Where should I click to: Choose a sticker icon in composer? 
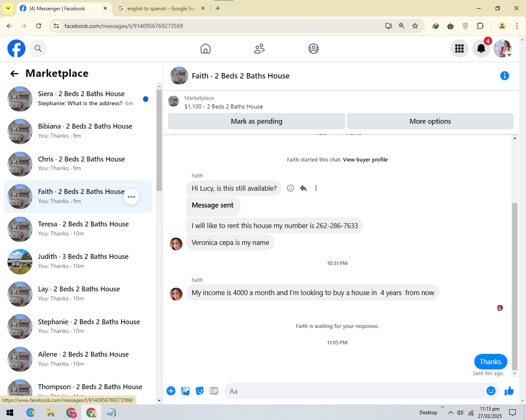(200, 391)
